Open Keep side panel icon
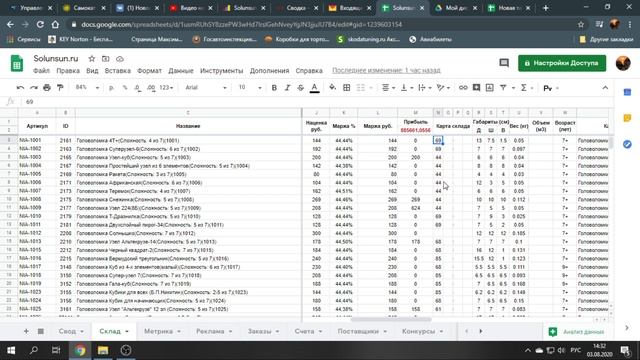 point(627,118)
